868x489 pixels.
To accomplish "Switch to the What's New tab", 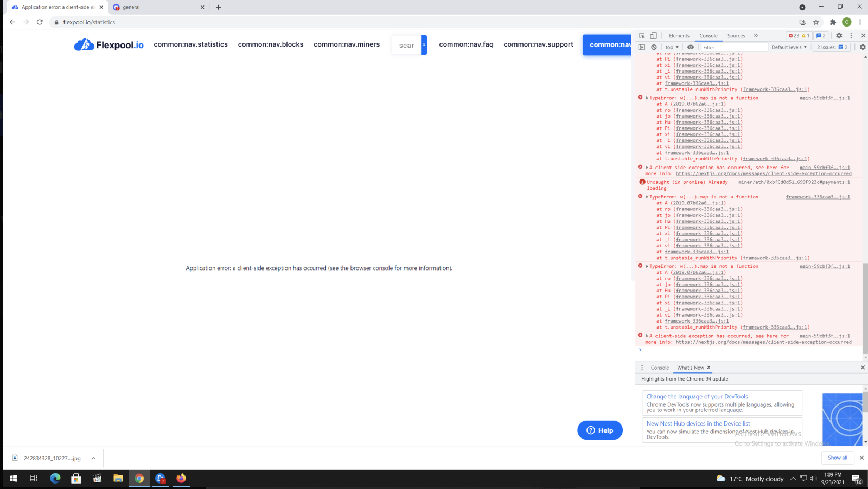I will pyautogui.click(x=690, y=368).
